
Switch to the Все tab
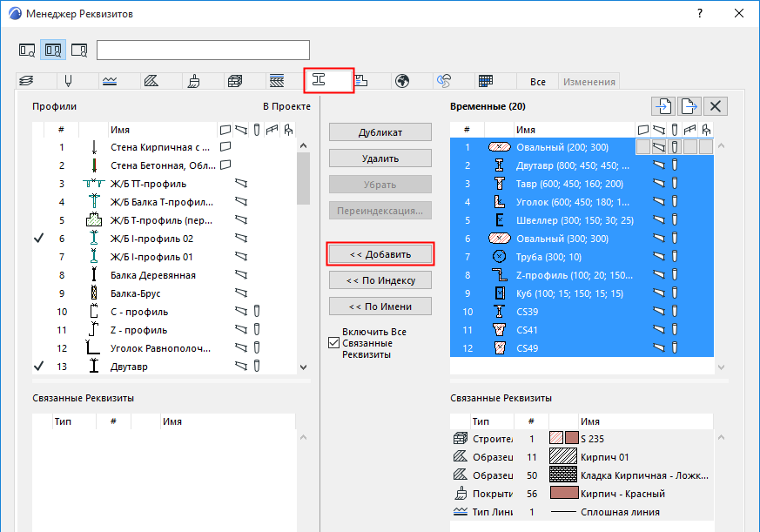coord(537,82)
